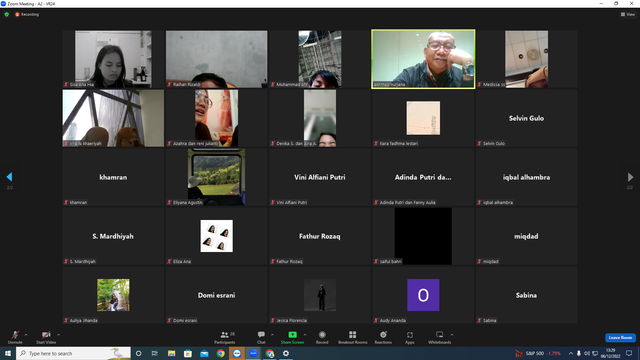Open the Participants panel

tap(225, 337)
